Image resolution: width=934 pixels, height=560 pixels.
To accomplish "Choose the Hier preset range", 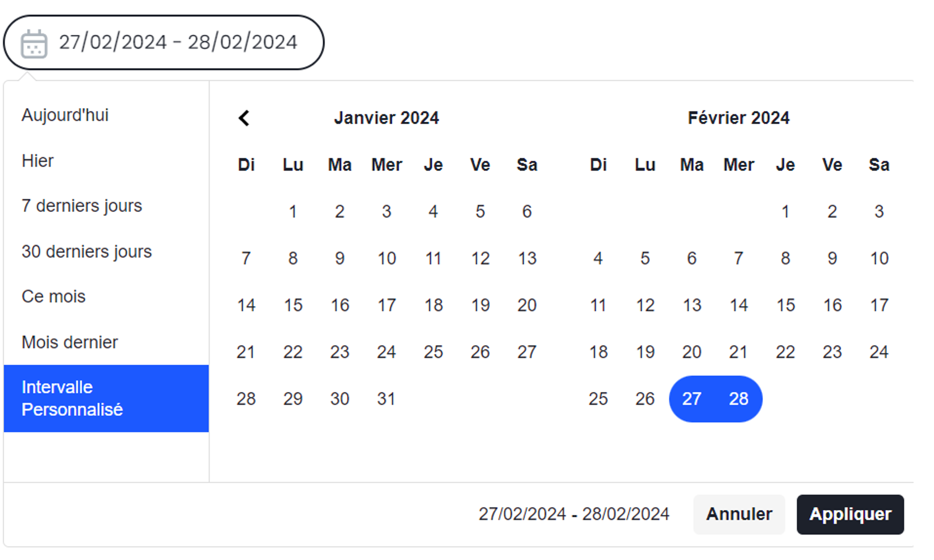I will [38, 161].
